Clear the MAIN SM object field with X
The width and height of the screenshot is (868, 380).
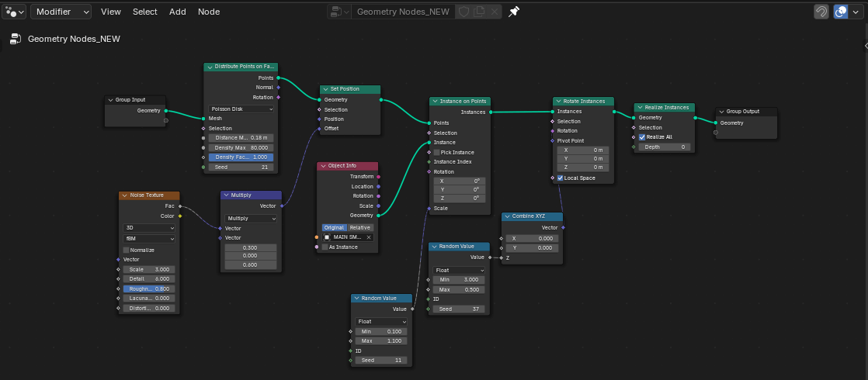click(x=369, y=237)
